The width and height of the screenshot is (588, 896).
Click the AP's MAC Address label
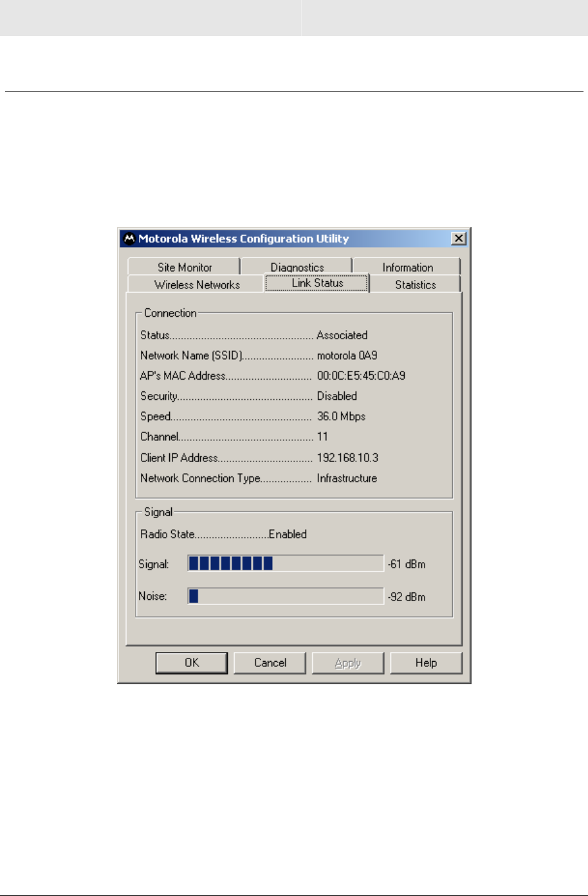[183, 376]
